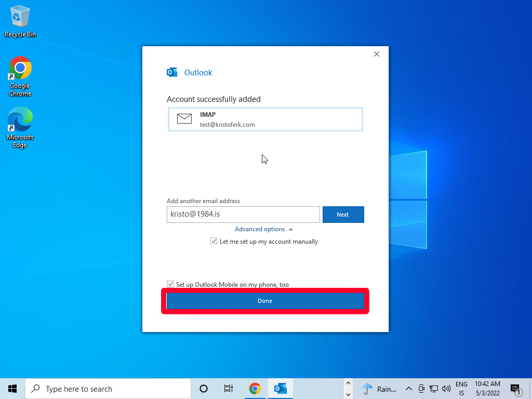Select the Google Chrome desktop shortcut
This screenshot has width=532, height=399.
(20, 76)
